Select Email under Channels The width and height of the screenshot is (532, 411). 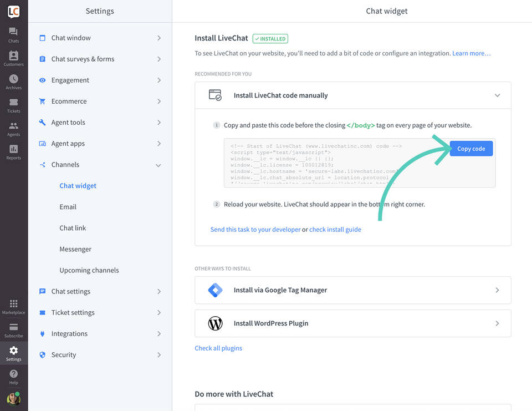[68, 207]
